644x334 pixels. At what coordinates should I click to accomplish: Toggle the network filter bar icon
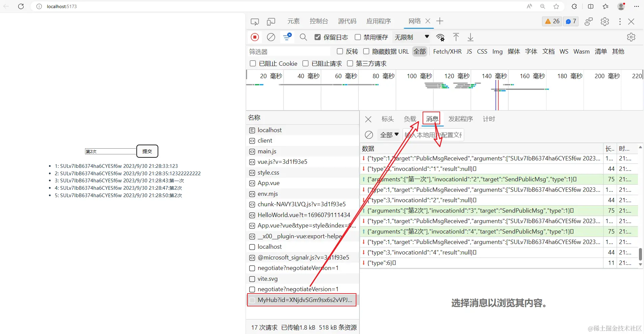(x=287, y=37)
